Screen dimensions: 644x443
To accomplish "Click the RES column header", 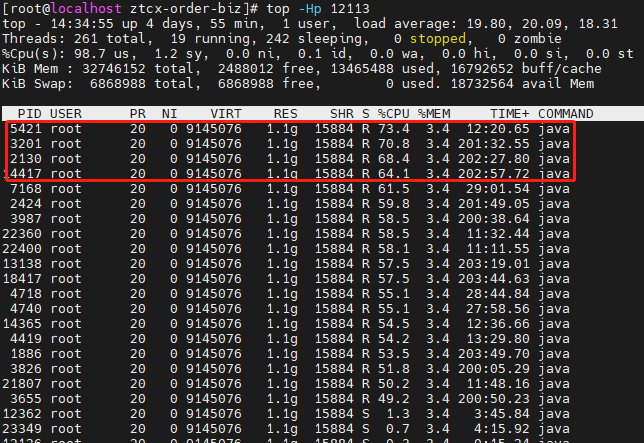I will pyautogui.click(x=286, y=114).
